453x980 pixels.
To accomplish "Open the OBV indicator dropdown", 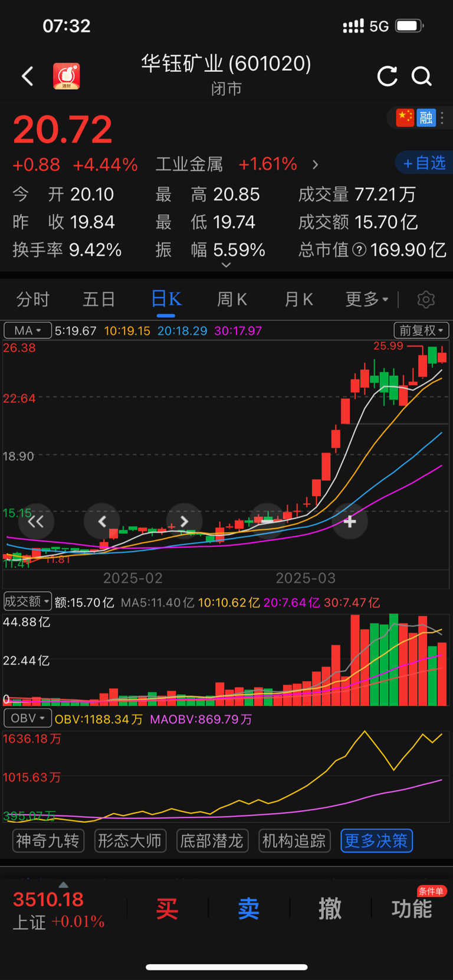I will click(28, 718).
